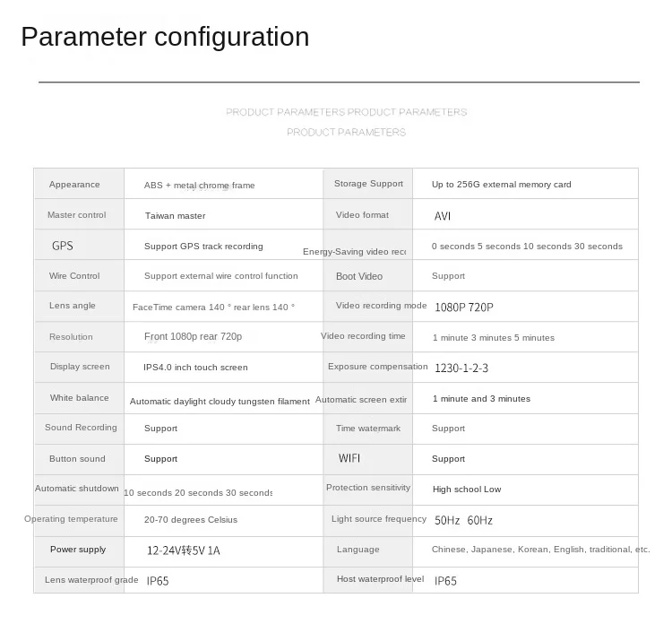
Task: Select the Wire Control label
Action: 74,276
